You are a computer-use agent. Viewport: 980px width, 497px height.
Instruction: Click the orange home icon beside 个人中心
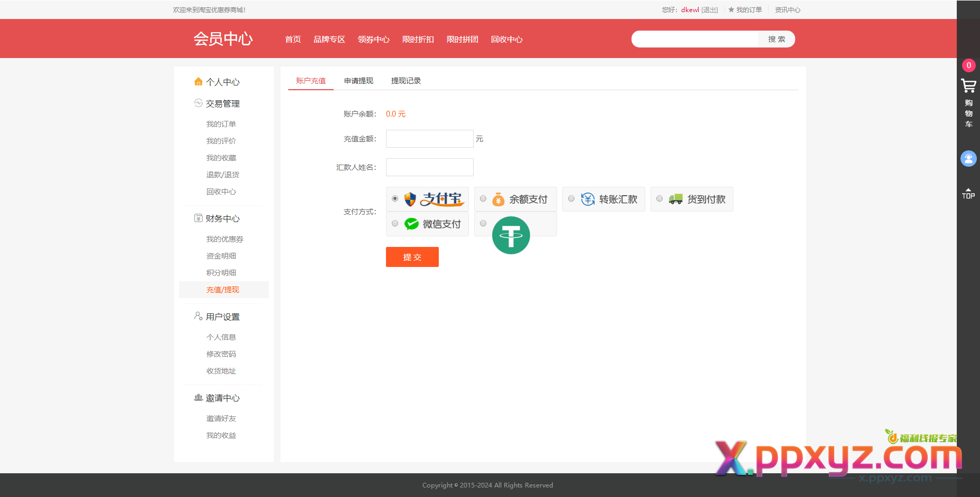coord(199,81)
